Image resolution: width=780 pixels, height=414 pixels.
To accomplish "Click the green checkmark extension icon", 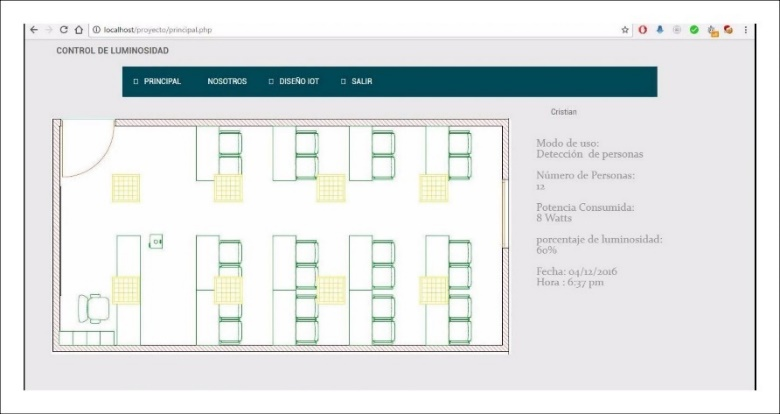I will [694, 30].
